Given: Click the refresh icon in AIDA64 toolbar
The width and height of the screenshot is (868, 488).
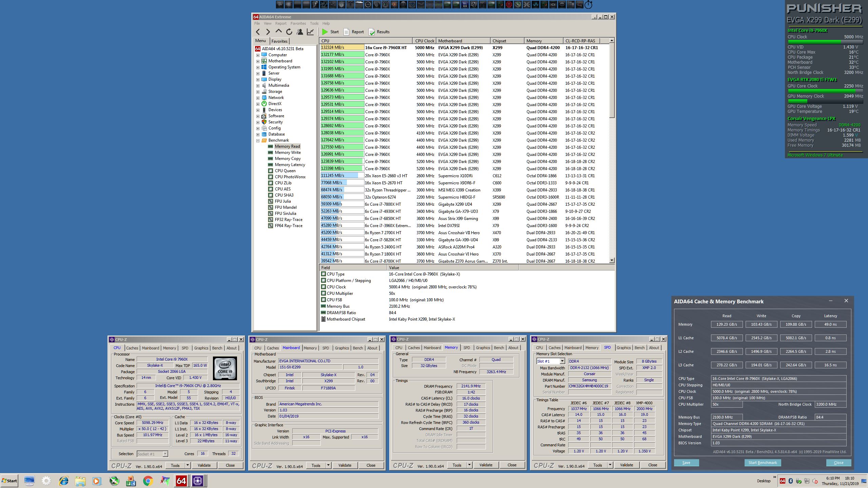Looking at the screenshot, I should click(289, 32).
